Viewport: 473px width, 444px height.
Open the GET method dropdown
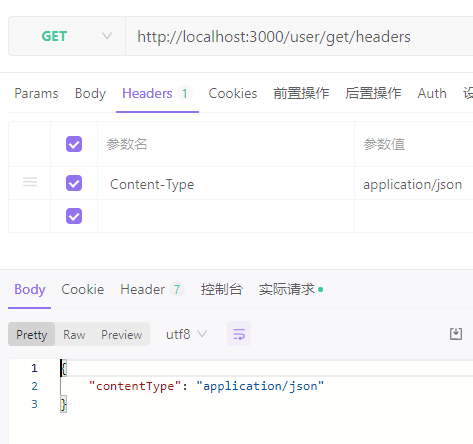click(67, 36)
